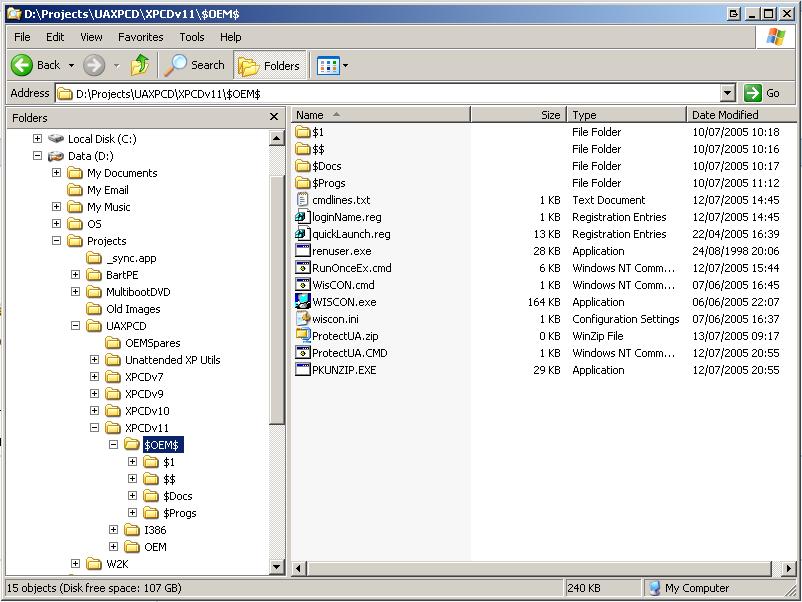
Task: Go up one folder level icon
Action: [140, 65]
